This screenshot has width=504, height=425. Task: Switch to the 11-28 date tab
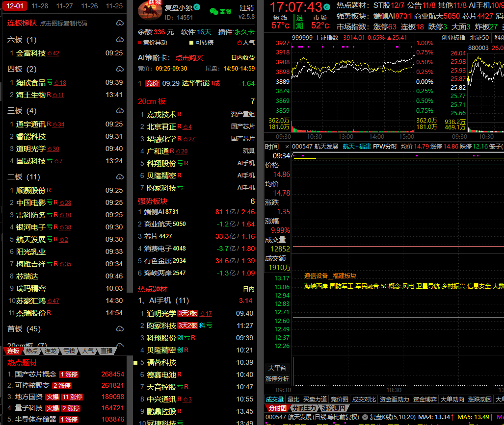click(x=39, y=6)
